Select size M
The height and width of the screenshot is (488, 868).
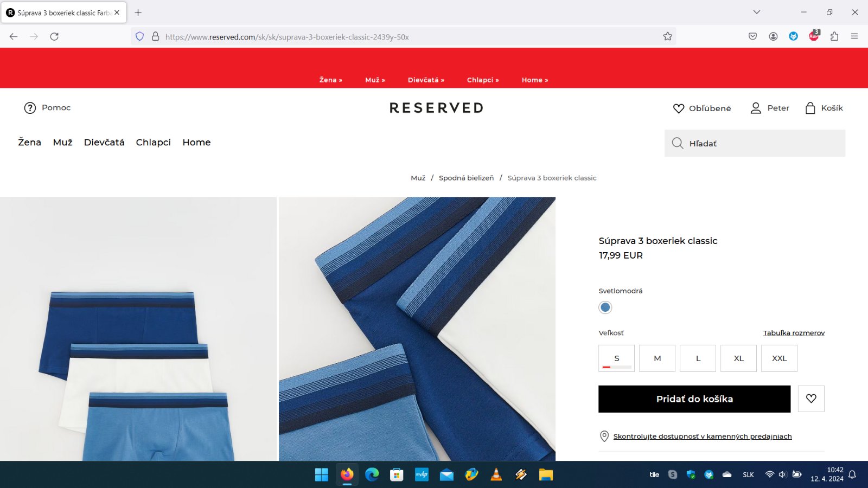[x=657, y=358]
